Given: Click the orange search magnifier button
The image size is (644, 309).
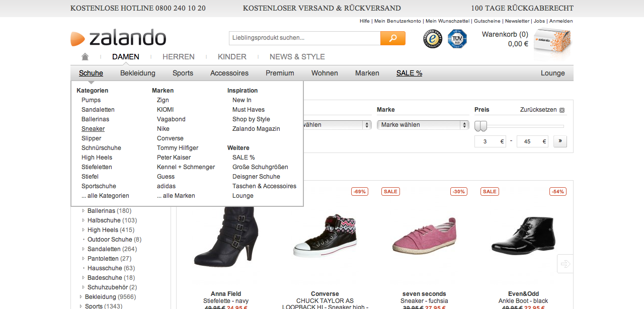Looking at the screenshot, I should (x=392, y=38).
